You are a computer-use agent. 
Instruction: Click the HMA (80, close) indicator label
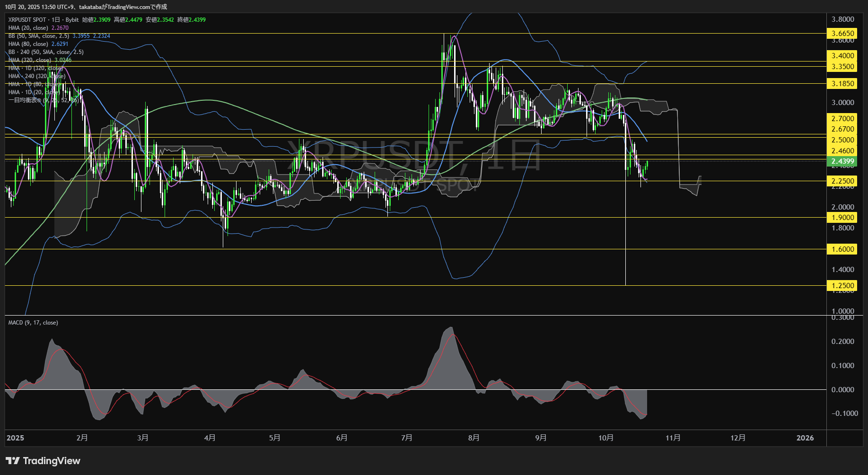tap(28, 44)
